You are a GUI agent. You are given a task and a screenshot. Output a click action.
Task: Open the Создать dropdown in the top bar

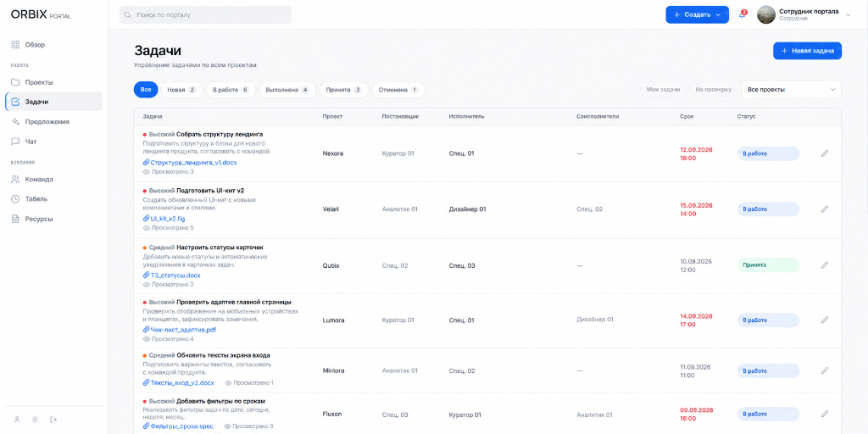[x=697, y=15]
